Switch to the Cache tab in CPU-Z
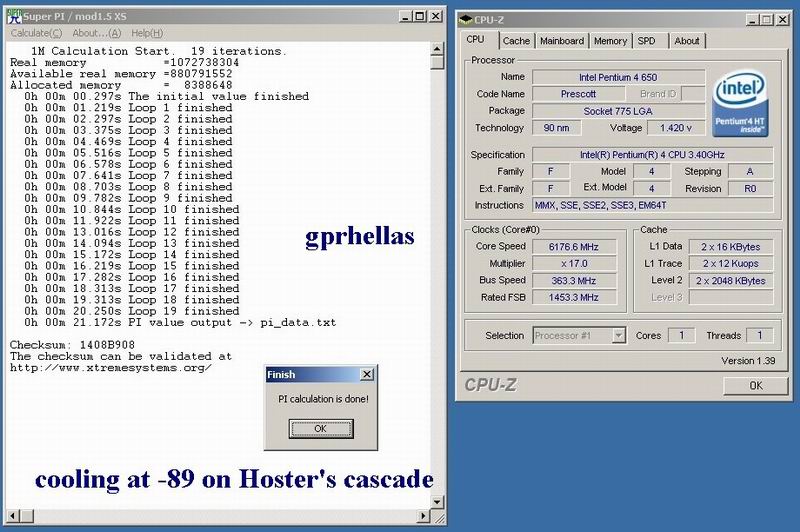The width and height of the screenshot is (800, 532). [x=516, y=41]
